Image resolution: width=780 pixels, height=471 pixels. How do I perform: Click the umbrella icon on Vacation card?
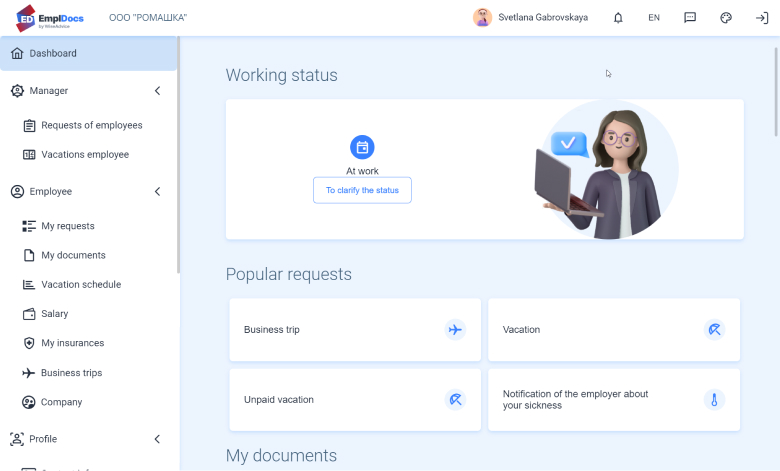click(714, 330)
